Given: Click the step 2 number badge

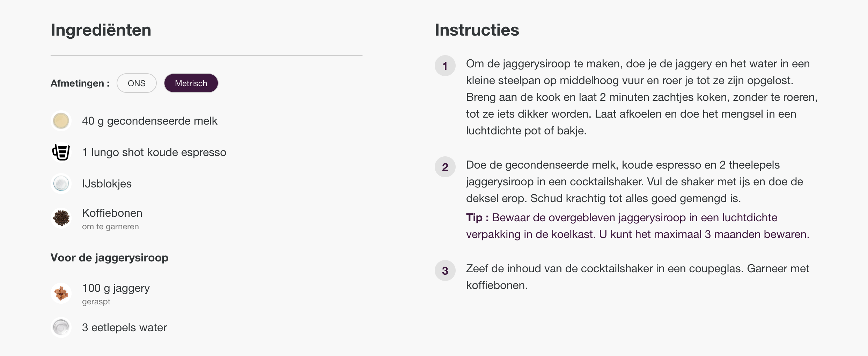Looking at the screenshot, I should click(445, 167).
